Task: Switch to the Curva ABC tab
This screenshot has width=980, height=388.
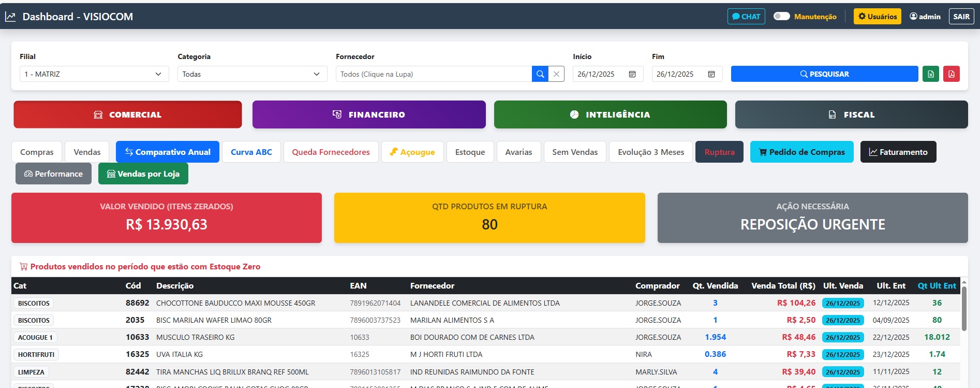Action: point(251,152)
